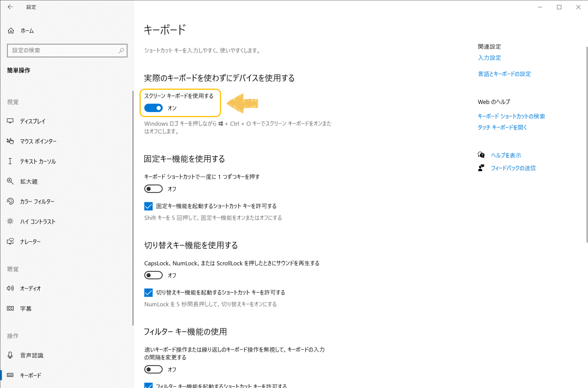Click the Narrator icon in sidebar
Image resolution: width=588 pixels, height=388 pixels.
pyautogui.click(x=10, y=241)
